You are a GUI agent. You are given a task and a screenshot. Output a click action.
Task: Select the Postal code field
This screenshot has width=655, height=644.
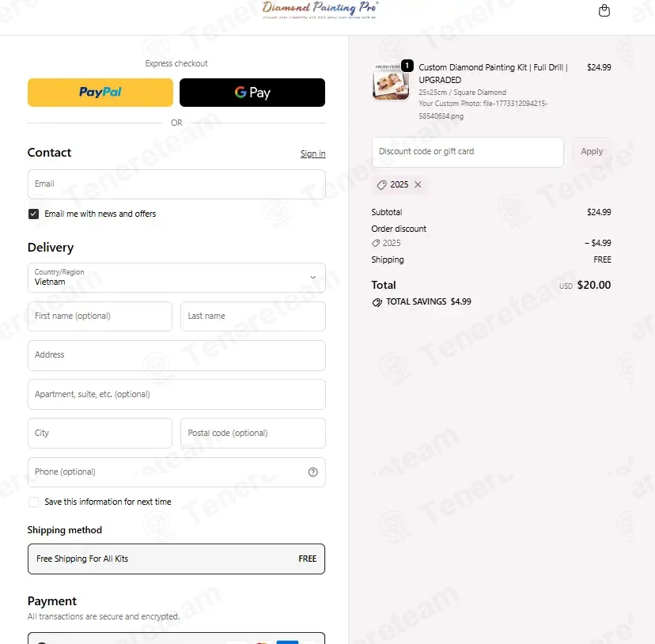[252, 433]
